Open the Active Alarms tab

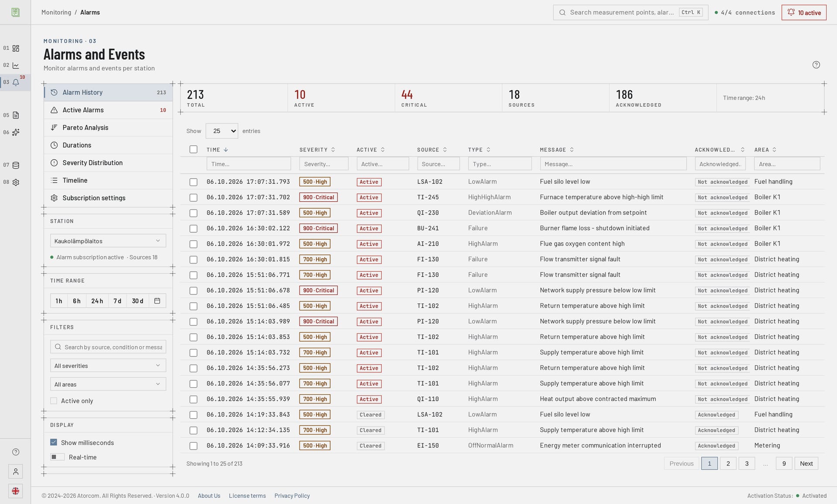tap(108, 110)
